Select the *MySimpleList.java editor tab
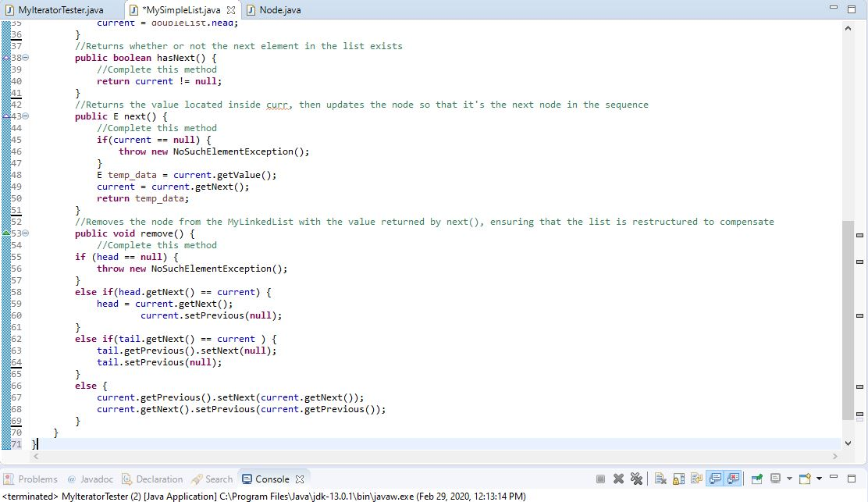This screenshot has height=502, width=868. click(180, 10)
